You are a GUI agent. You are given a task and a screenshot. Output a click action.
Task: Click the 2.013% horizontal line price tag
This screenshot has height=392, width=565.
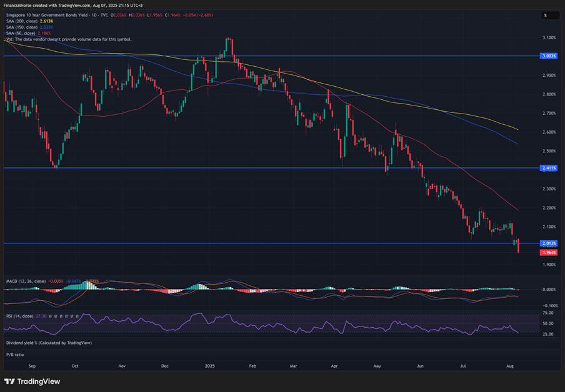point(548,243)
